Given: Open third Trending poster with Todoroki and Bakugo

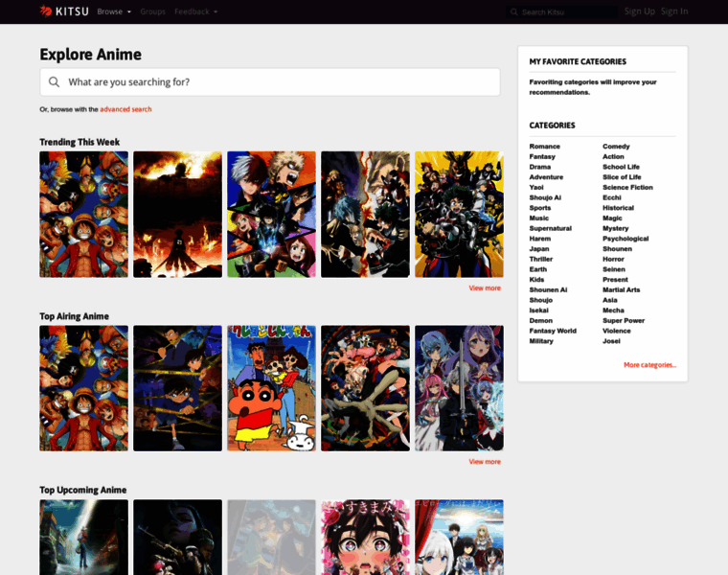Looking at the screenshot, I should click(271, 215).
